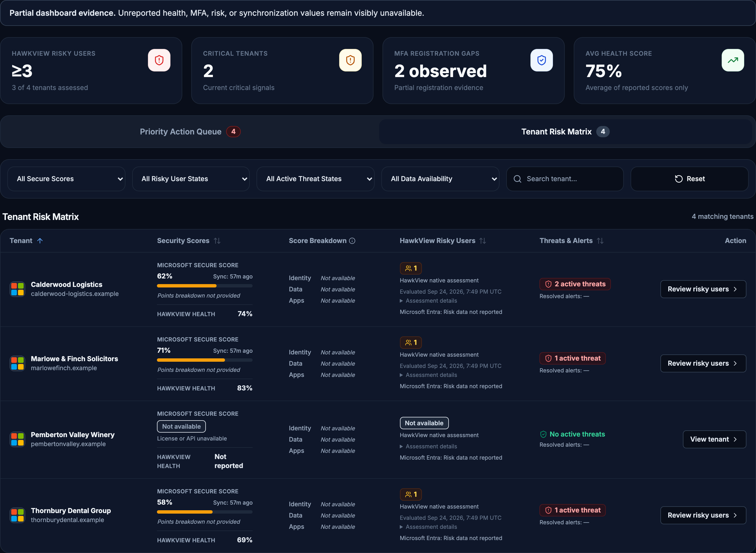Open the All Active Threat States dropdown

point(315,179)
